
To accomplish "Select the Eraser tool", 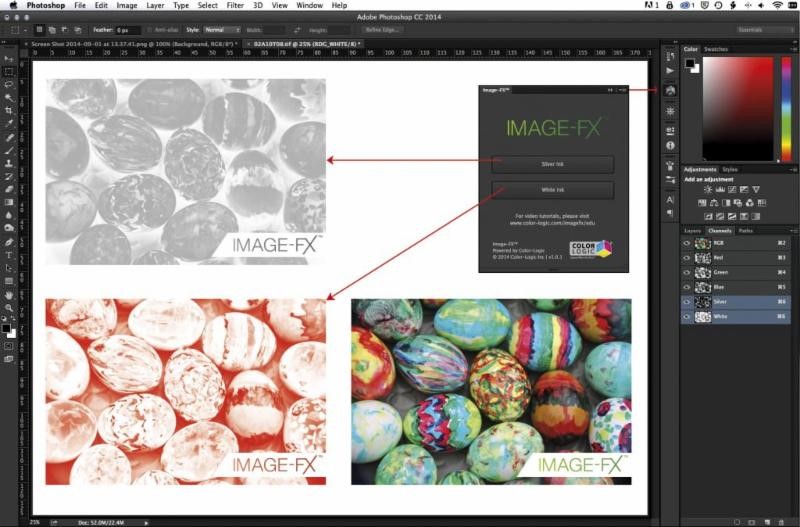I will click(x=9, y=189).
